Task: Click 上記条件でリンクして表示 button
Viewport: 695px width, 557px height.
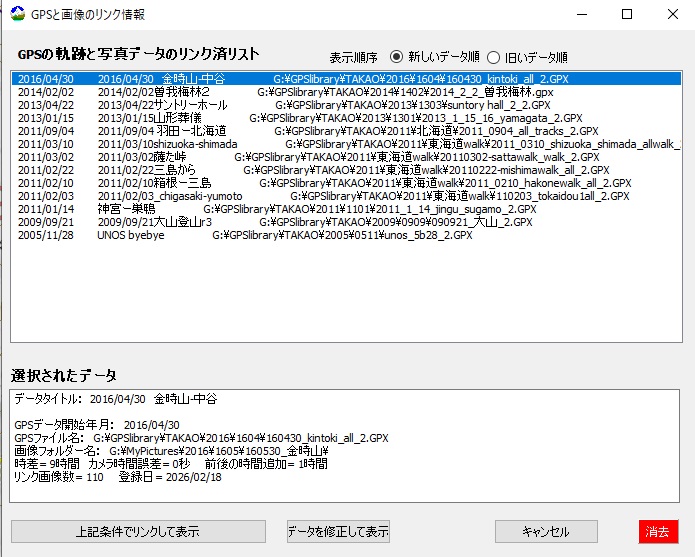Action: pyautogui.click(x=138, y=531)
